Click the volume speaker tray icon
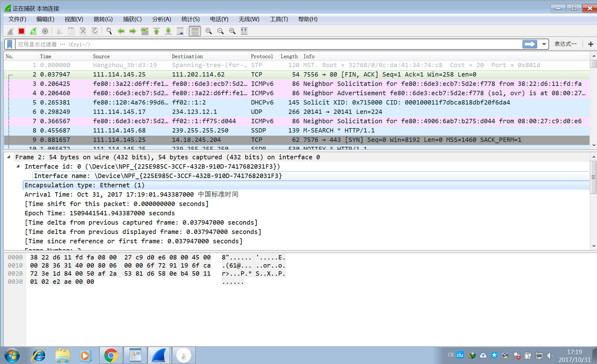 click(x=550, y=355)
